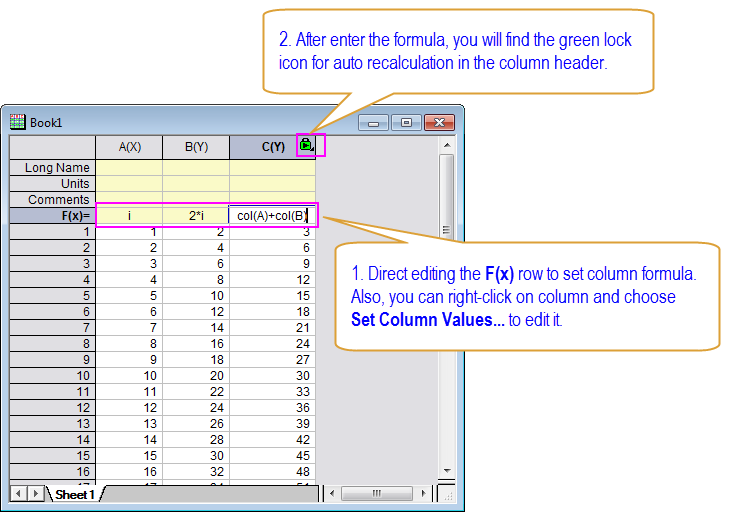The height and width of the screenshot is (512, 743).
Task: Select column B(Y) header
Action: click(x=196, y=147)
